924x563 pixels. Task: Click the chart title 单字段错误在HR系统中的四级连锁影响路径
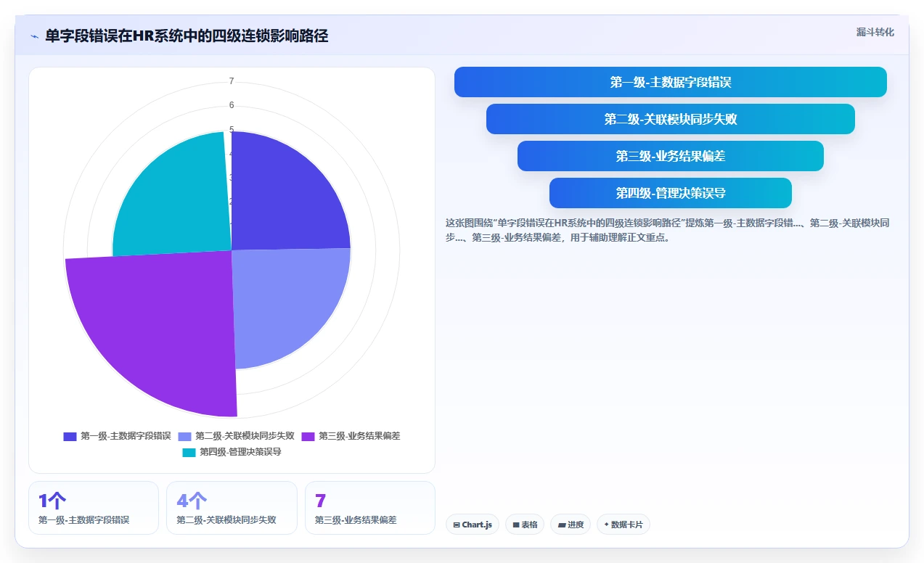tap(187, 36)
